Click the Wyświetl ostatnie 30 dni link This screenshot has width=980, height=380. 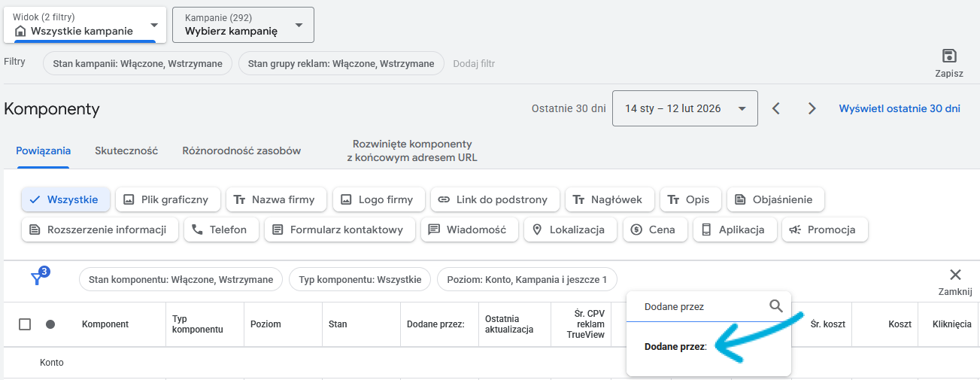click(900, 108)
